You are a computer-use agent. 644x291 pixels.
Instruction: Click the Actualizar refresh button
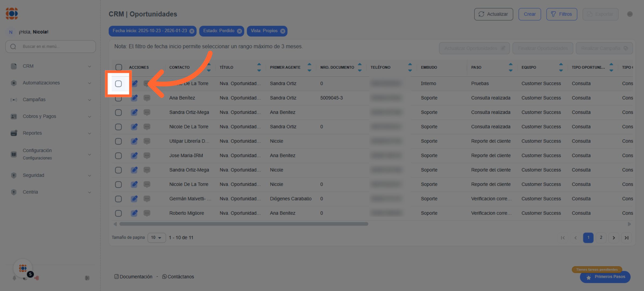click(493, 14)
